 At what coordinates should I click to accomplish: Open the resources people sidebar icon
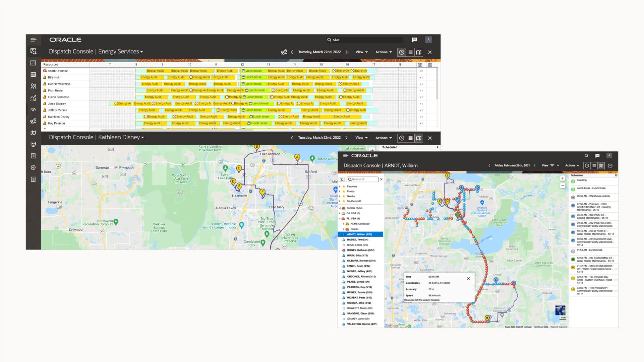[33, 86]
